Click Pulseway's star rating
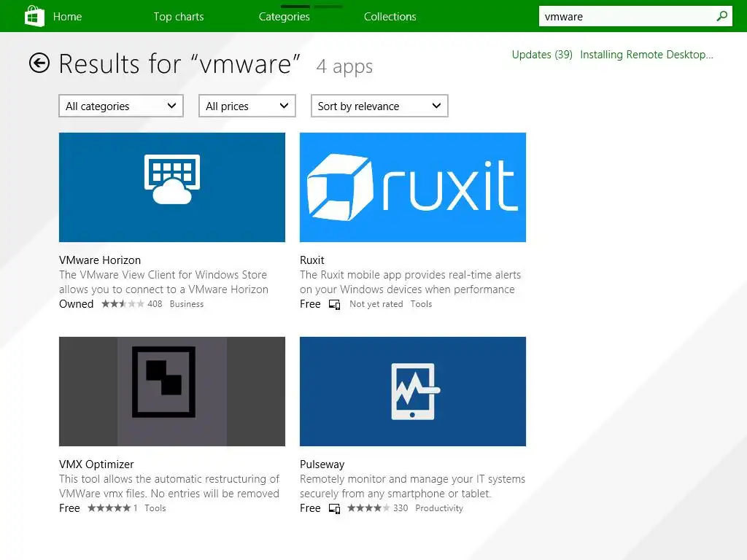This screenshot has width=747, height=560. [x=368, y=508]
